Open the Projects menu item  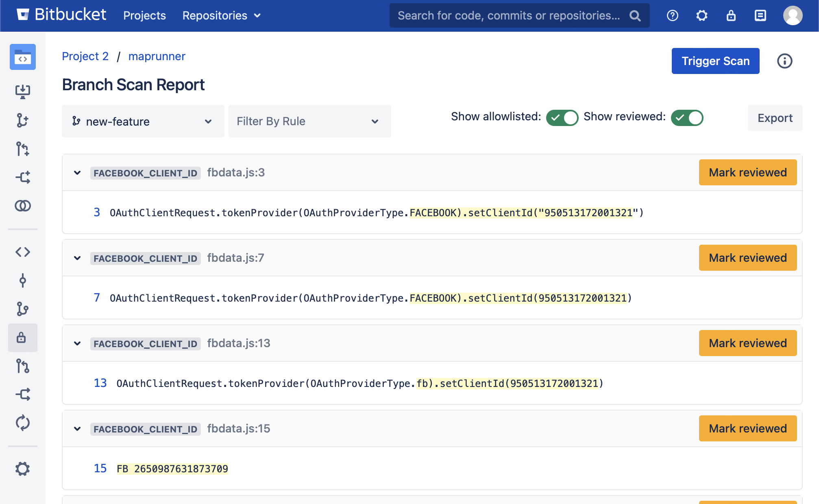coord(144,15)
